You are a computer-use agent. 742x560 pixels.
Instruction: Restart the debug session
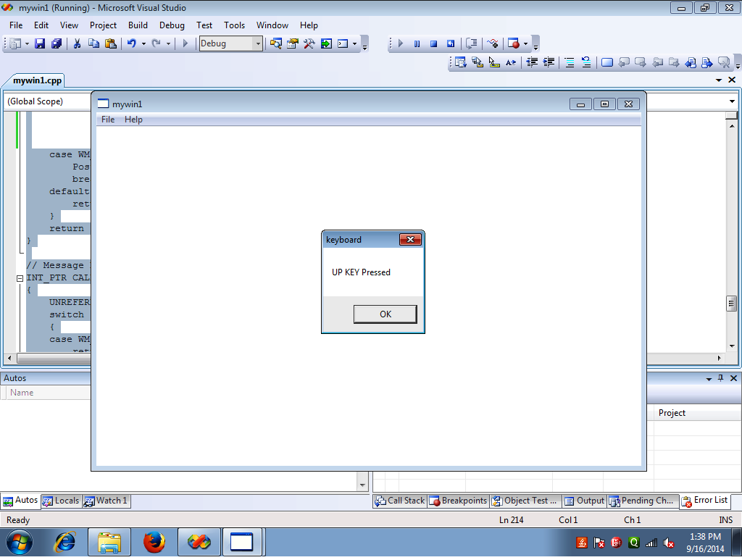pyautogui.click(x=450, y=43)
